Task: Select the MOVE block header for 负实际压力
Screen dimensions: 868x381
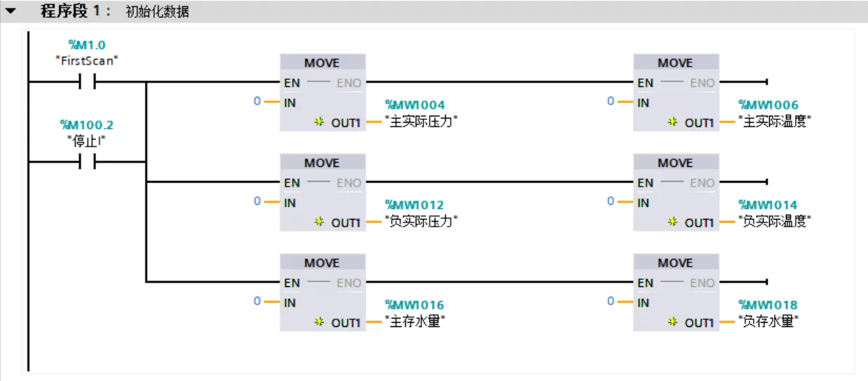Action: click(x=322, y=163)
